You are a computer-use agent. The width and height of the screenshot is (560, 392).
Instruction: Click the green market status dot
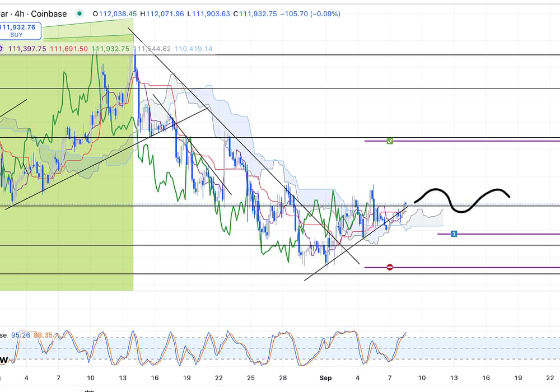[80, 14]
